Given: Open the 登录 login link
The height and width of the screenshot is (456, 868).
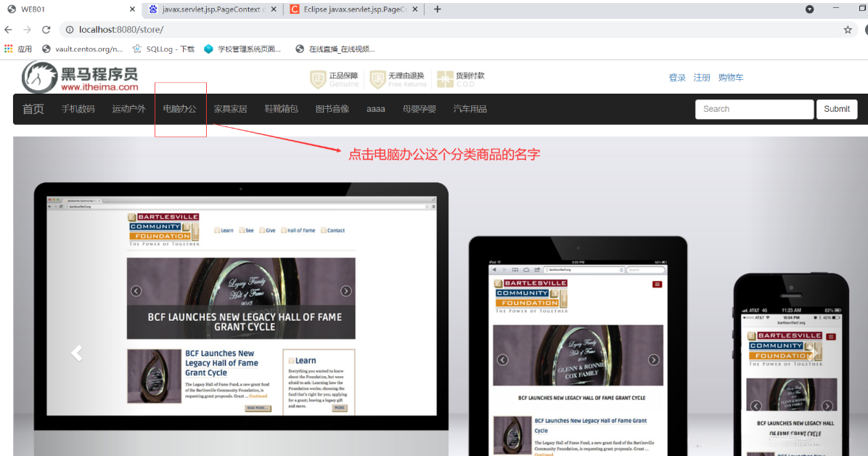Looking at the screenshot, I should (677, 77).
